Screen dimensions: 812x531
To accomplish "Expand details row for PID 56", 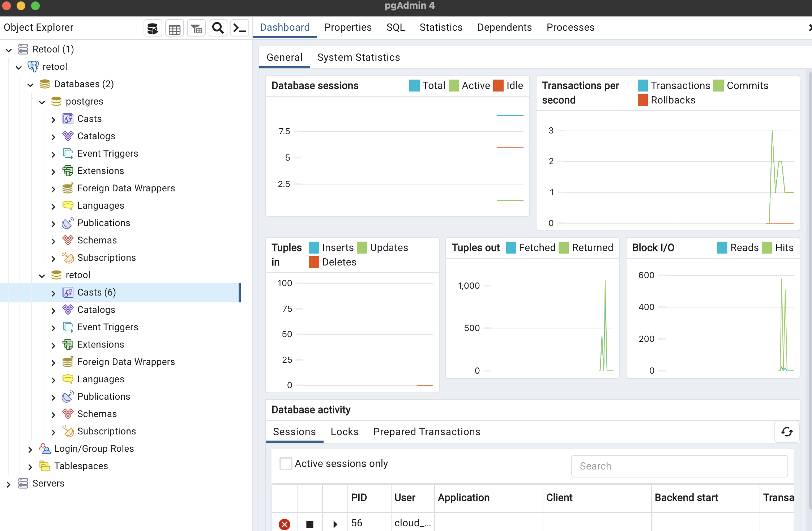I will coord(335,524).
